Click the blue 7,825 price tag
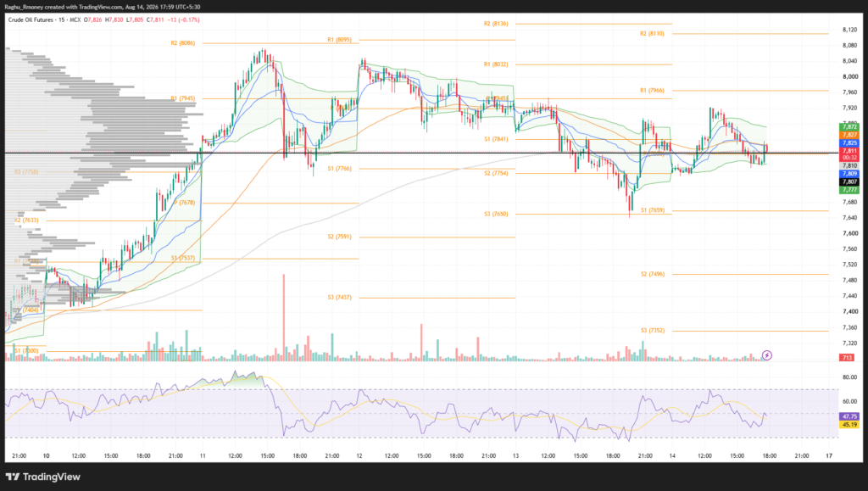The width and height of the screenshot is (868, 491). click(849, 142)
